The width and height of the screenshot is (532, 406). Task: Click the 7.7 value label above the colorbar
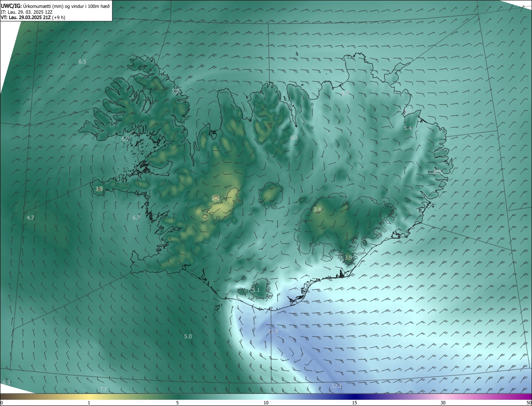pos(103,389)
